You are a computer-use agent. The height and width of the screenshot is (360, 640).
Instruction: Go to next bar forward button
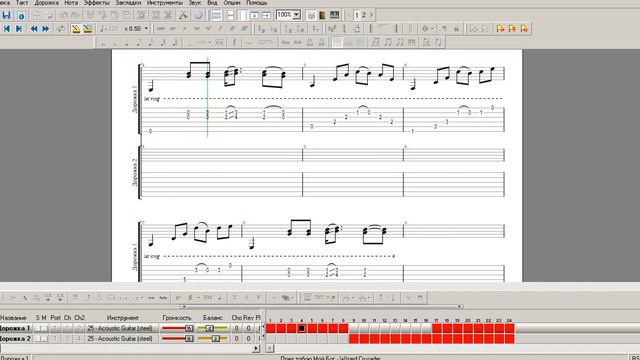(46, 29)
